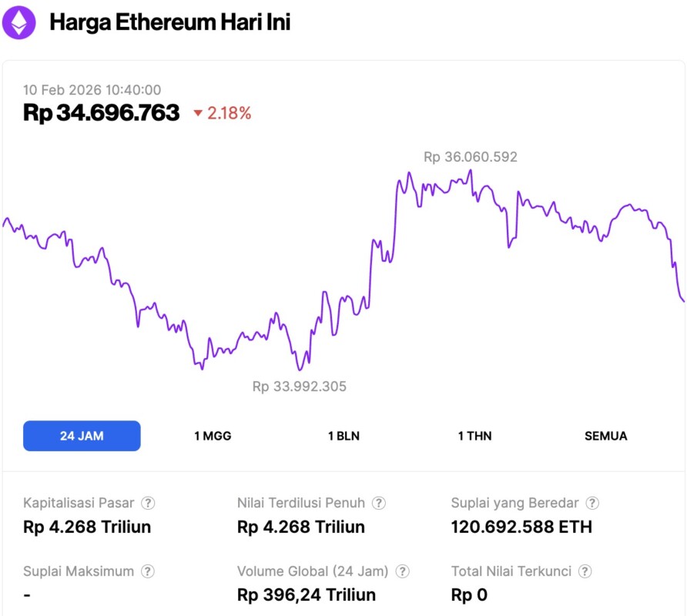Click the red price-down triangle indicator
687x616 pixels.
(x=198, y=114)
